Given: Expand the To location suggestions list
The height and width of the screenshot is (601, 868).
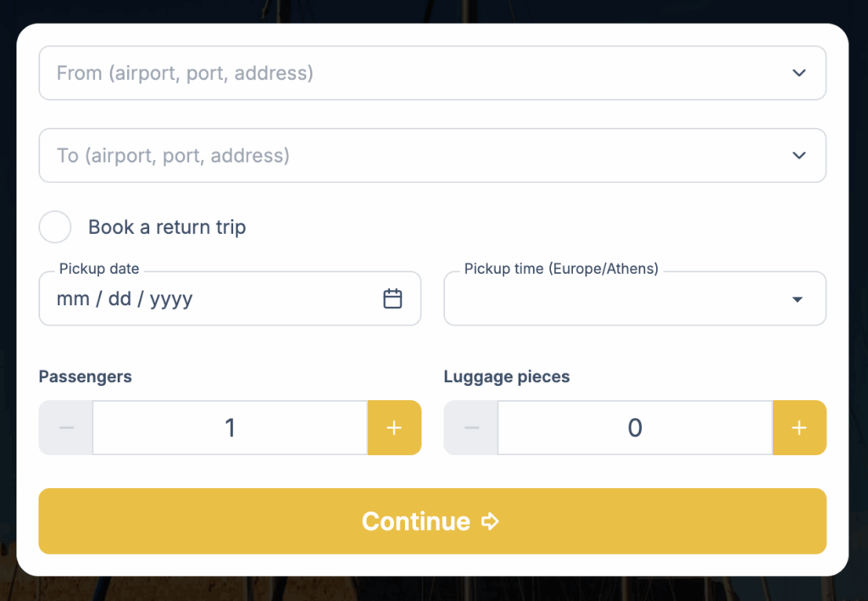Looking at the screenshot, I should tap(798, 155).
